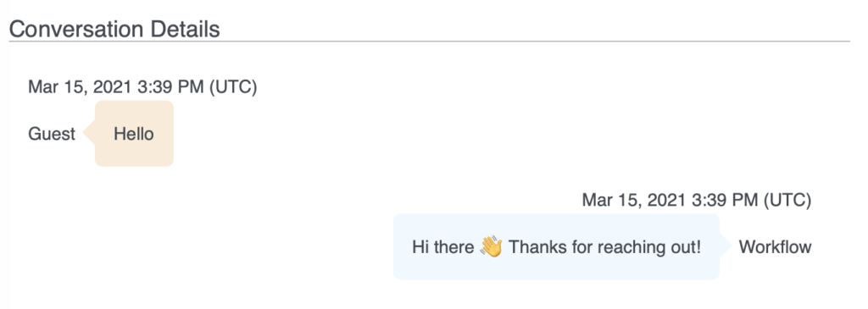Click the Guest bubble's pointer arrow
868x309 pixels.
pyautogui.click(x=88, y=134)
